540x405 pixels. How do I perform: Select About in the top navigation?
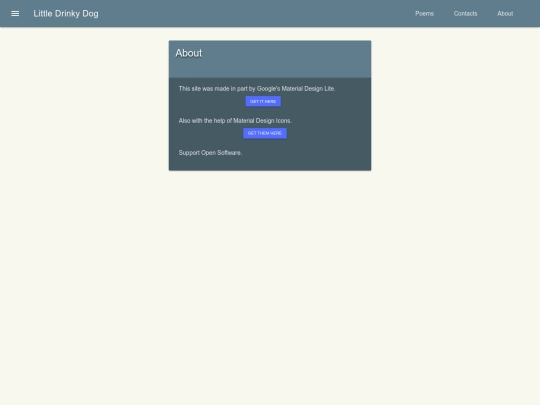click(505, 14)
